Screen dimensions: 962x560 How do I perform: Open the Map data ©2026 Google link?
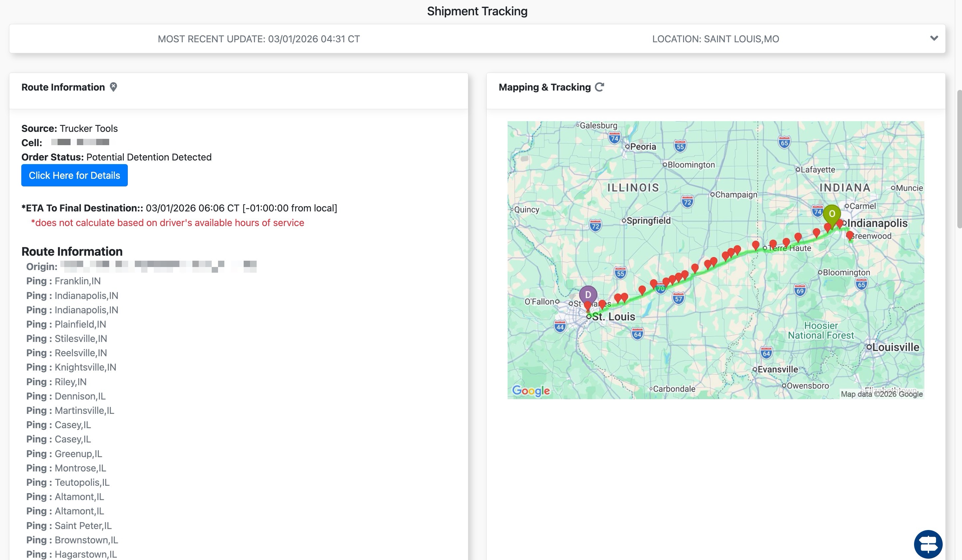[x=881, y=394]
